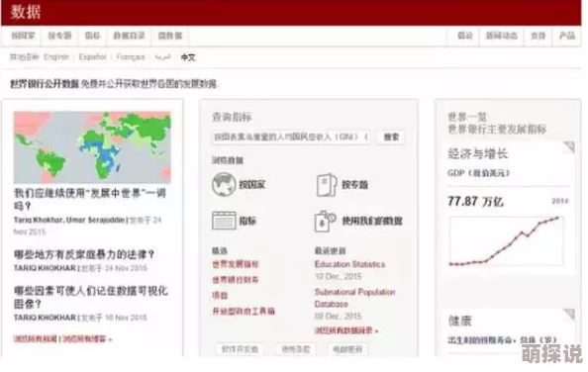588x372 pixels.
Task: Switch site language to Español
Action: (92, 57)
